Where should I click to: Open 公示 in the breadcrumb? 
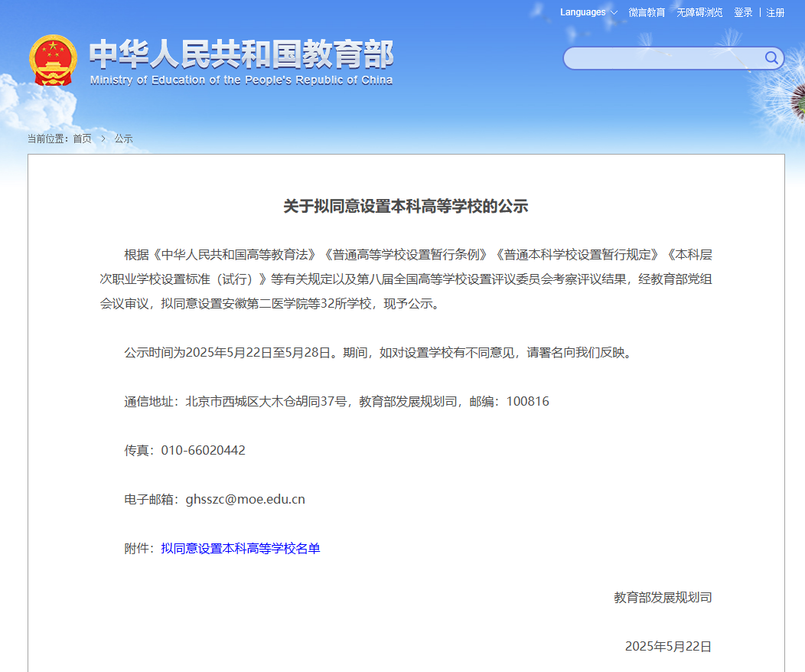[123, 139]
